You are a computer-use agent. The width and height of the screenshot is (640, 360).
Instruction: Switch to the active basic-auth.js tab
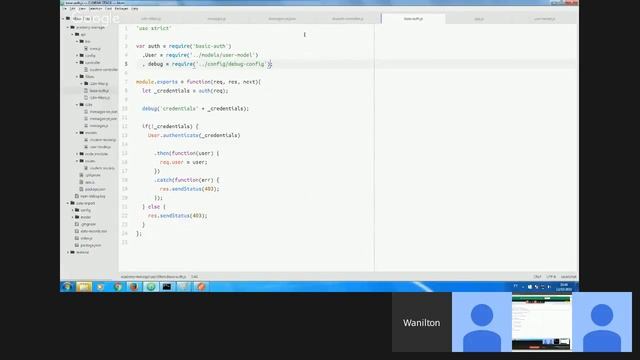pyautogui.click(x=413, y=19)
